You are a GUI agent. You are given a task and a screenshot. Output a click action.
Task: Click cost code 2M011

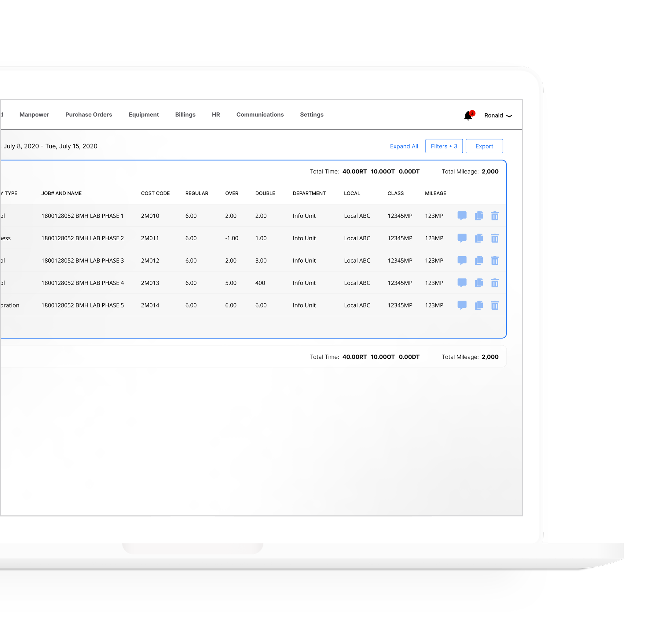pyautogui.click(x=150, y=238)
